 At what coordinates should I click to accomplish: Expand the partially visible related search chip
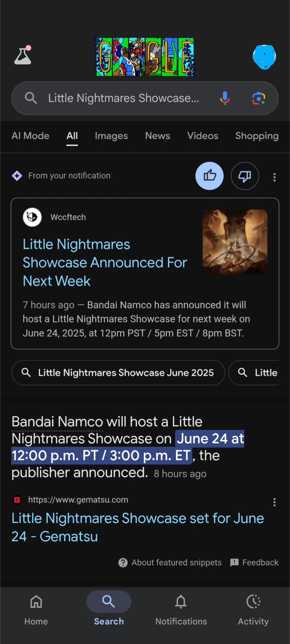click(265, 373)
